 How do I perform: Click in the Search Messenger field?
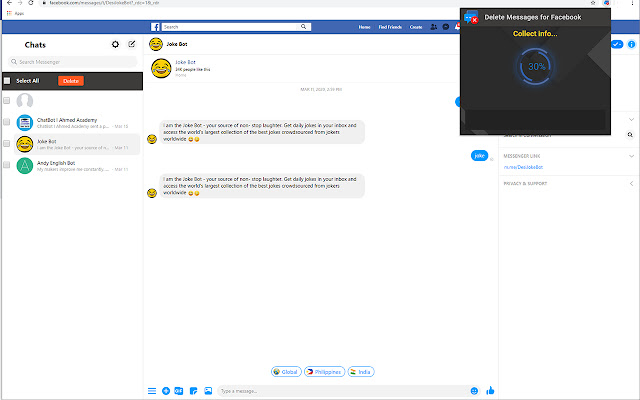[x=73, y=62]
